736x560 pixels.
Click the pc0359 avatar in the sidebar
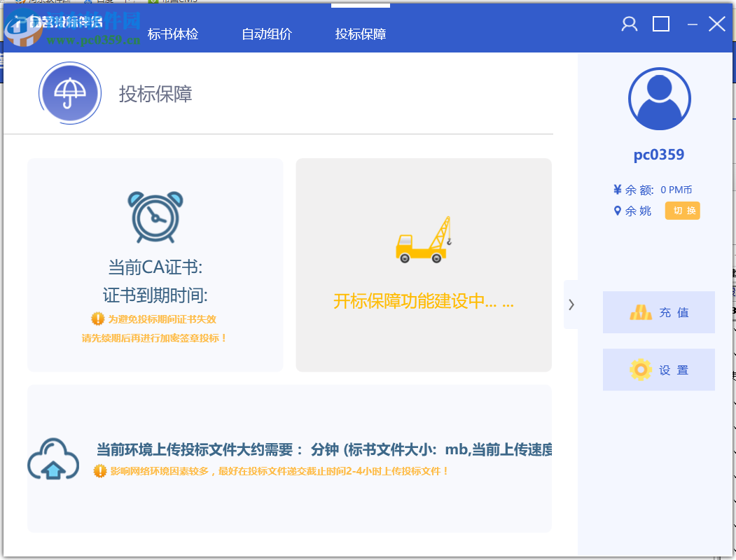click(x=659, y=99)
